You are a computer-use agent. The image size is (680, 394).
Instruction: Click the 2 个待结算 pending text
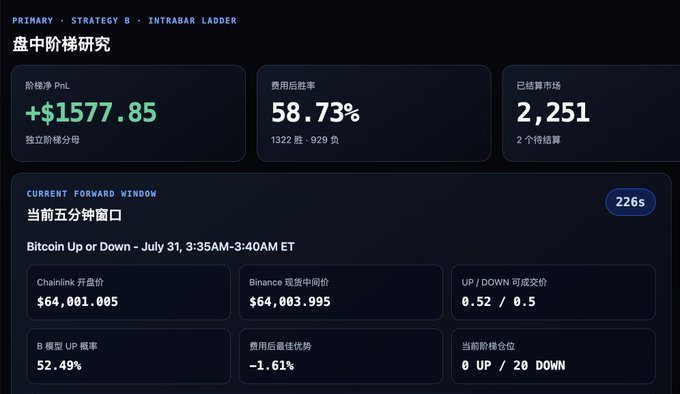(539, 140)
